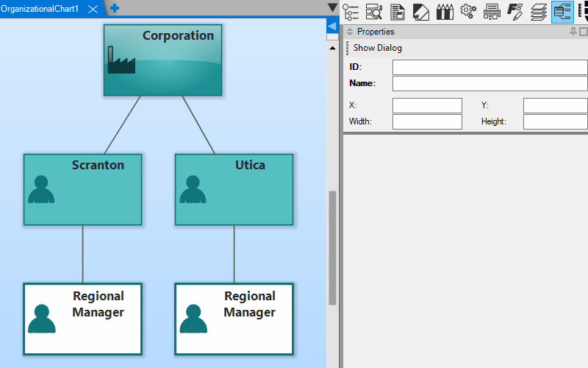Viewport: 588px width, 368px height.
Task: Collapse side panel with blue arrow
Action: [x=331, y=26]
